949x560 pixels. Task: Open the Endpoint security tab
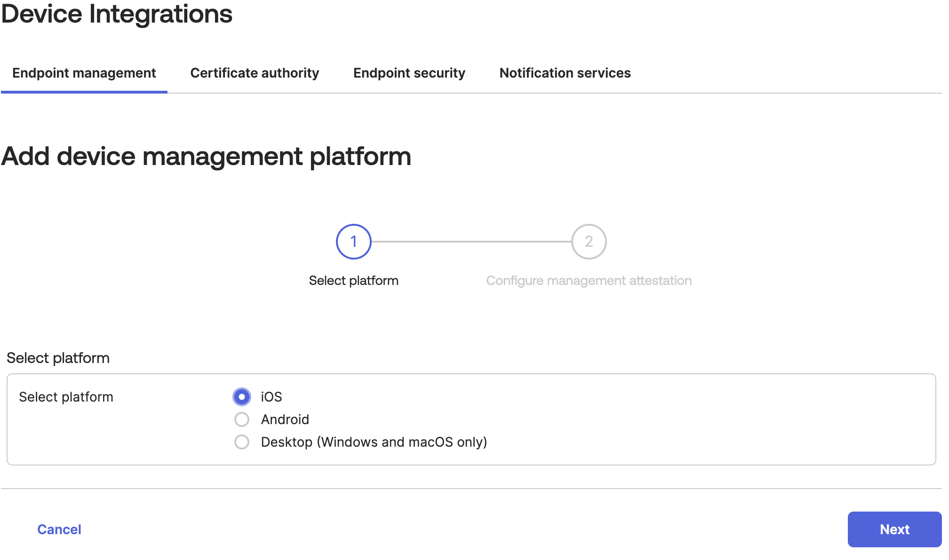(x=409, y=73)
